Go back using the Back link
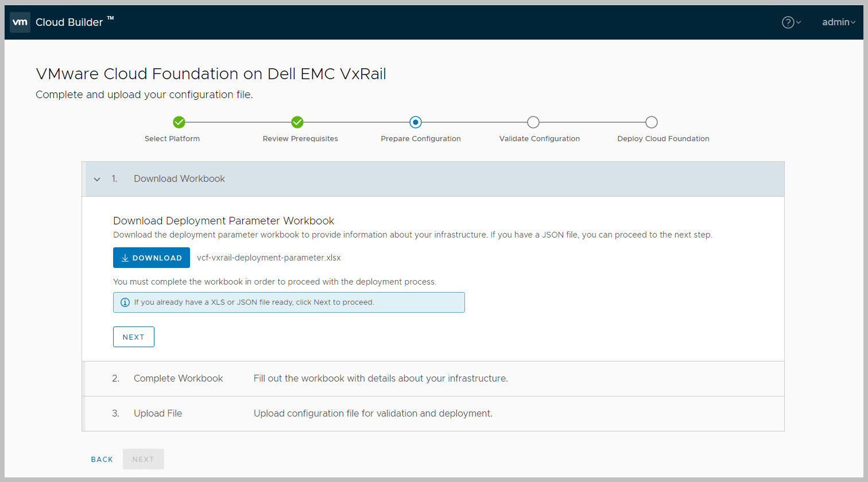 point(102,460)
